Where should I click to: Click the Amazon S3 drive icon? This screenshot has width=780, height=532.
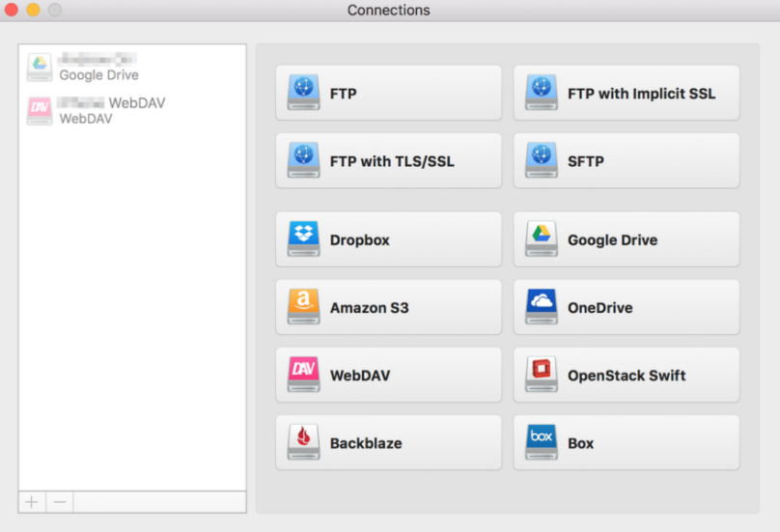coord(303,307)
